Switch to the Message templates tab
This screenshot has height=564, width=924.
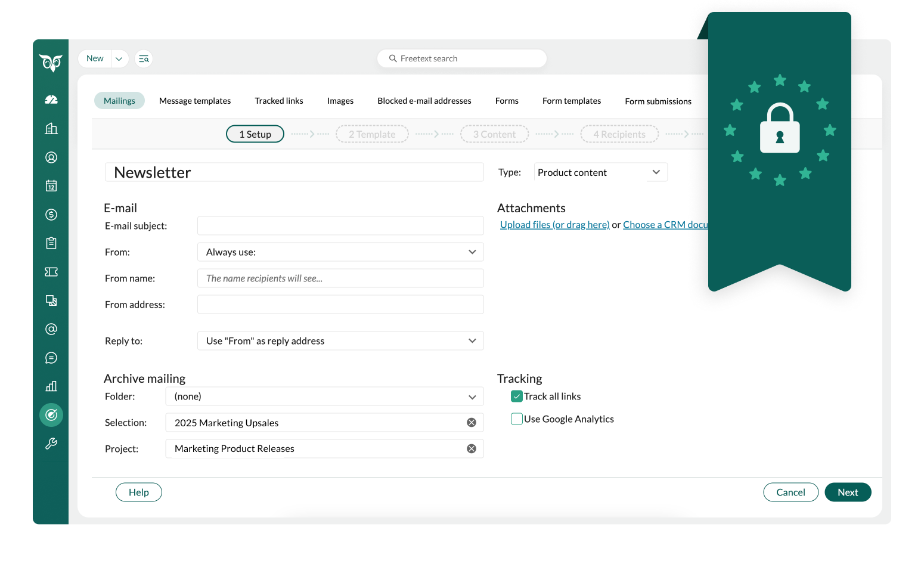point(195,101)
